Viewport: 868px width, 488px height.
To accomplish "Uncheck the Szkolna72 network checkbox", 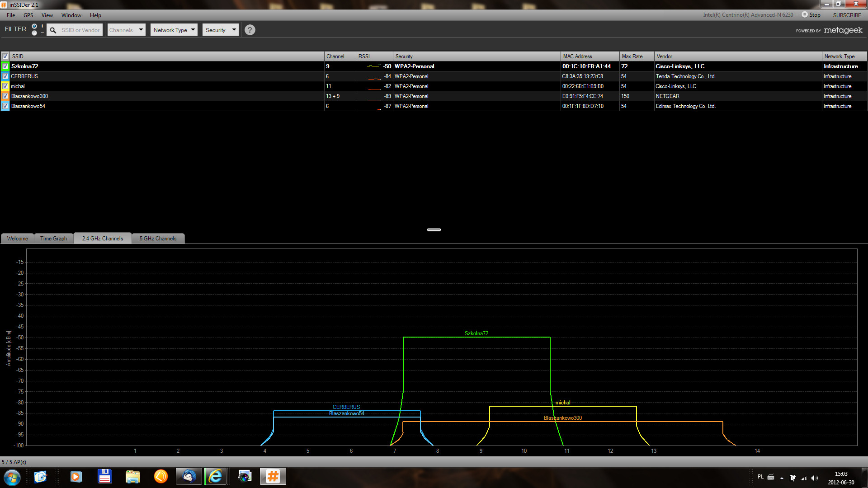I will [x=5, y=66].
